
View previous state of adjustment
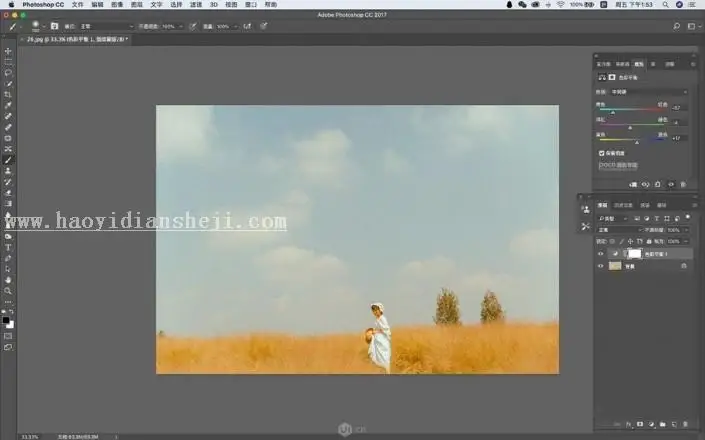[646, 185]
